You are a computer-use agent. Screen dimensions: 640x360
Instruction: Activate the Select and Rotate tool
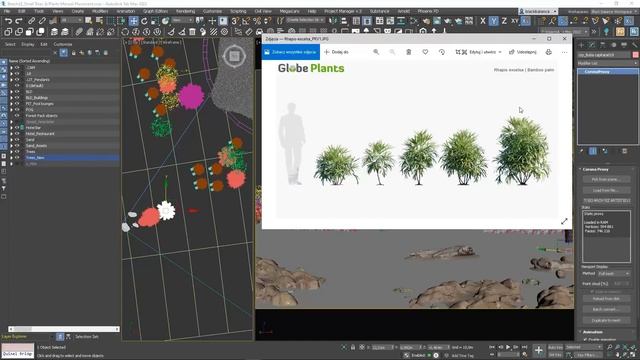point(144,20)
